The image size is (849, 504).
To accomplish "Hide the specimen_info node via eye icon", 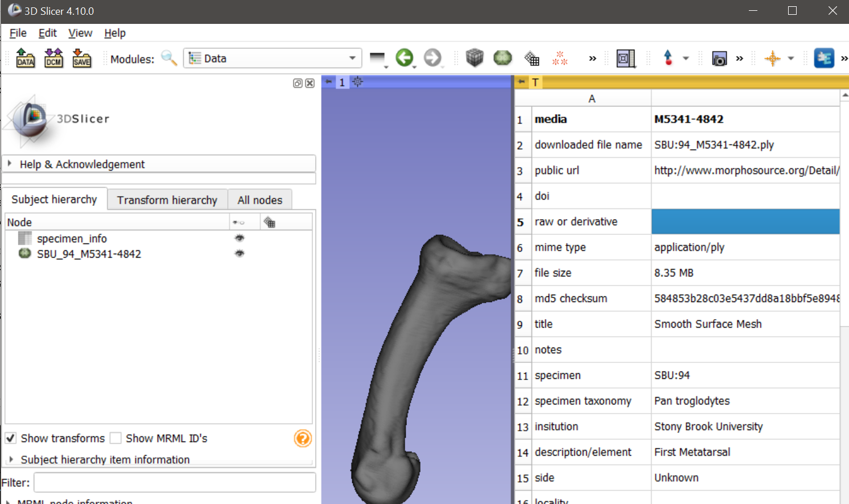I will (240, 238).
